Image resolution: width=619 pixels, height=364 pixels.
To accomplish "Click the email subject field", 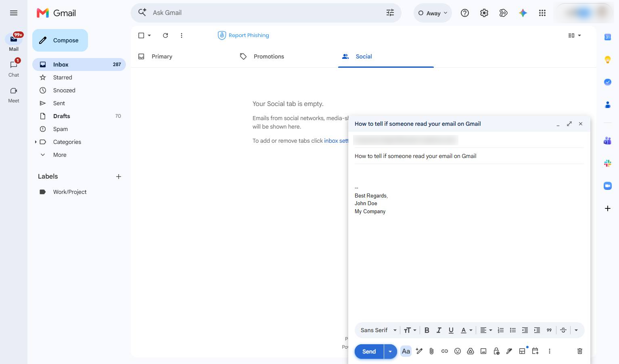I will click(469, 156).
